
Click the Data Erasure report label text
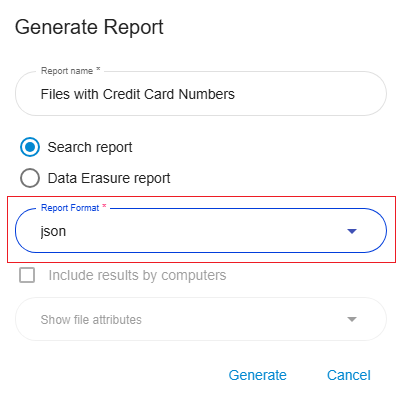(x=109, y=178)
